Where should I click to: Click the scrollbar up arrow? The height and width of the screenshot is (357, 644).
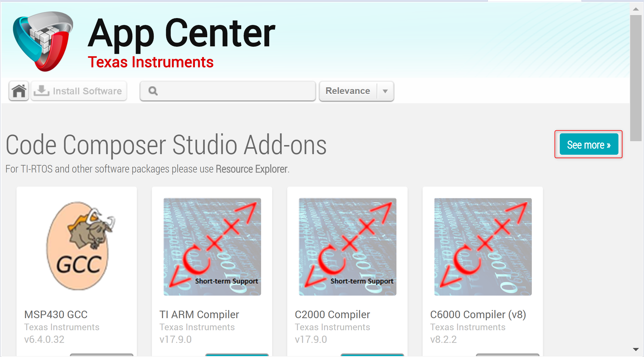point(636,9)
